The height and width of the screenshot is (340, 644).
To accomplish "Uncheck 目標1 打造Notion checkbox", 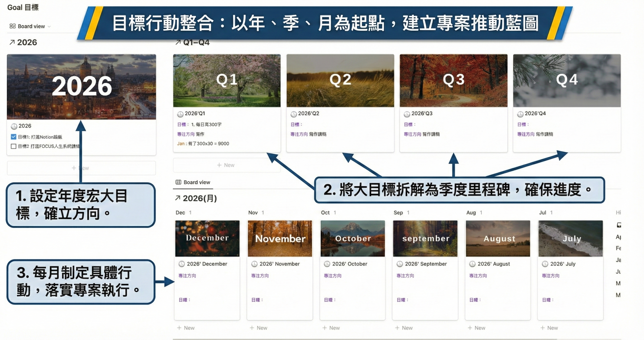I will tap(14, 137).
